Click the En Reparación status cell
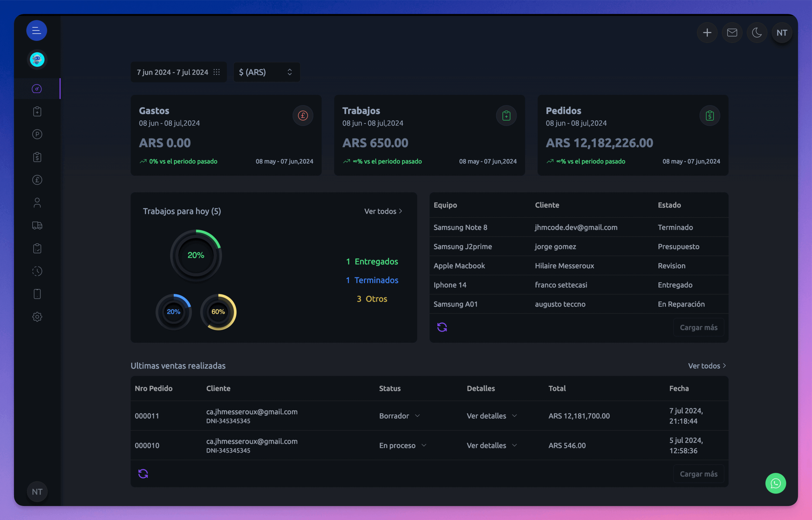 point(681,304)
